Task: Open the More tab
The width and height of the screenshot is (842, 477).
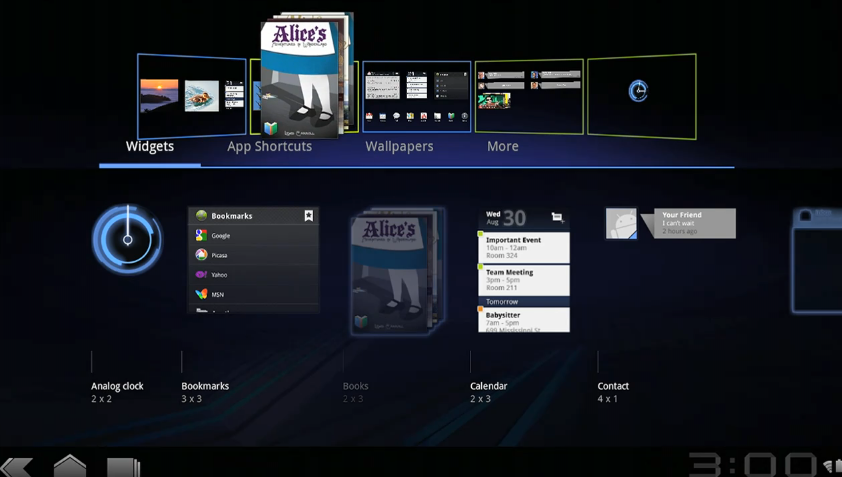Action: coord(503,146)
